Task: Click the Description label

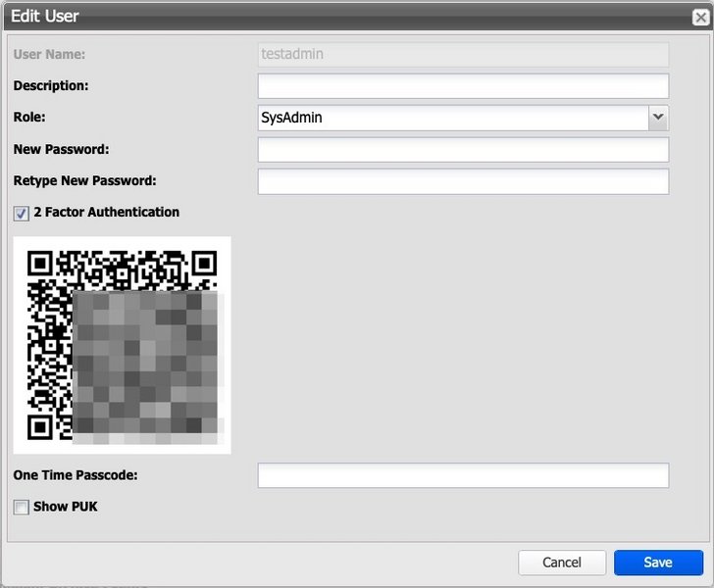Action: (51, 86)
